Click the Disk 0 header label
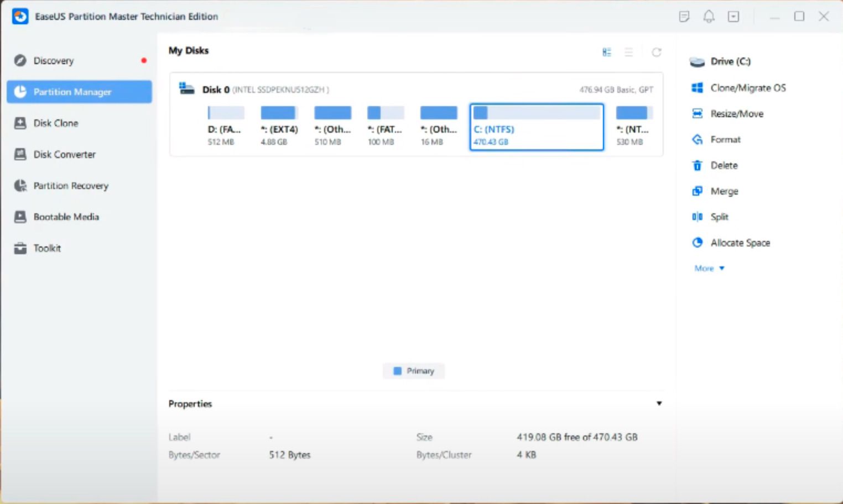 [216, 90]
